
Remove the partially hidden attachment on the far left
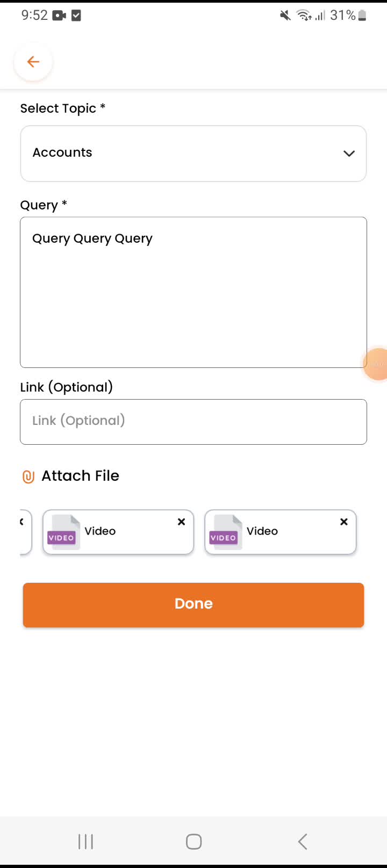click(22, 522)
